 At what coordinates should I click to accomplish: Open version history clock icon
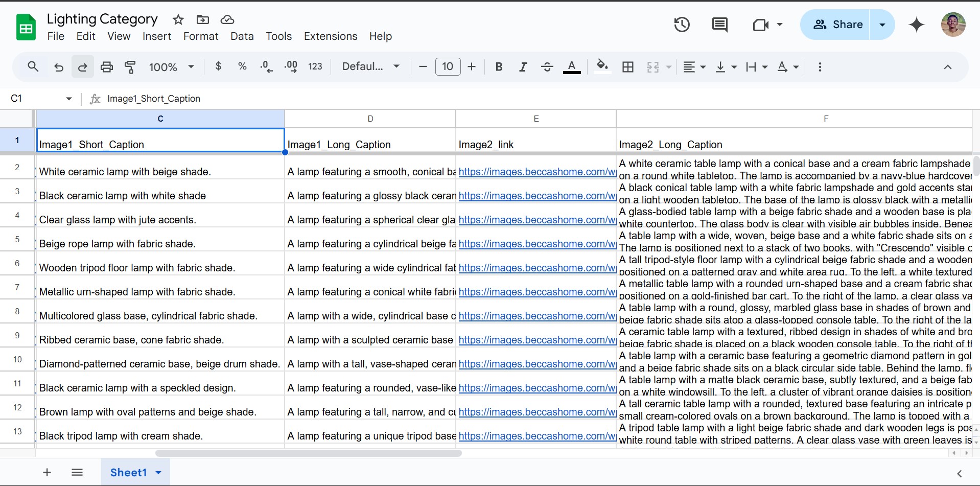(x=682, y=25)
